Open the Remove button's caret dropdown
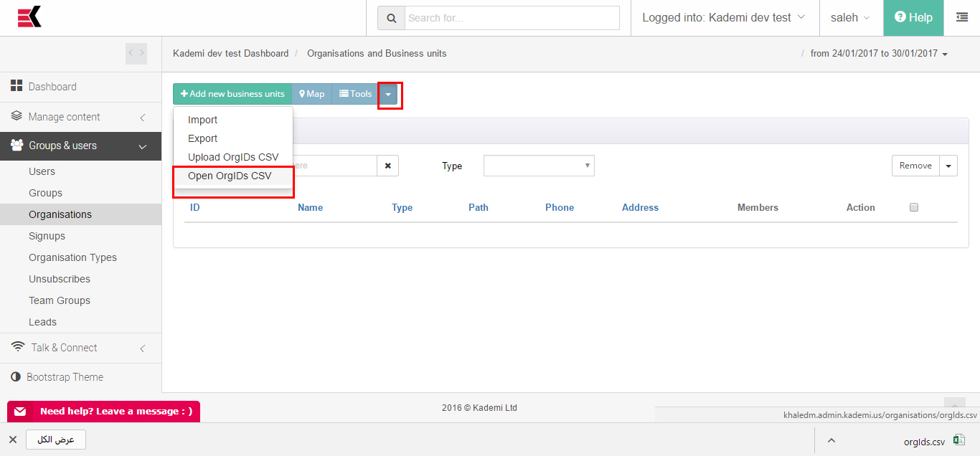The height and width of the screenshot is (456, 980). [948, 166]
